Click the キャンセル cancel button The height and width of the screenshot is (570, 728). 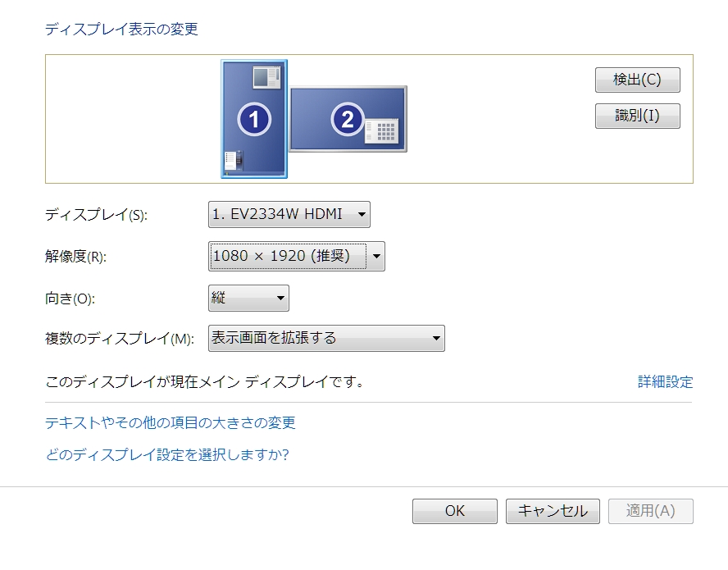pos(553,511)
